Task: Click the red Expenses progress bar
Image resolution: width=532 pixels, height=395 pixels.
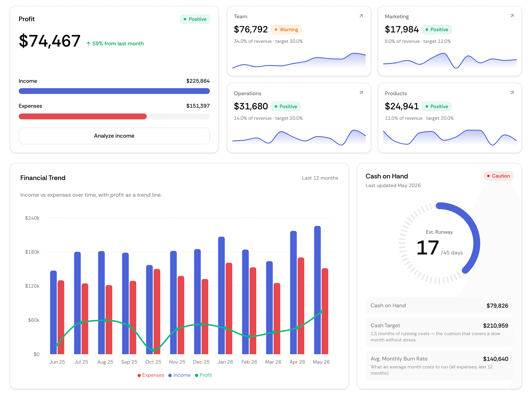Action: coord(83,116)
